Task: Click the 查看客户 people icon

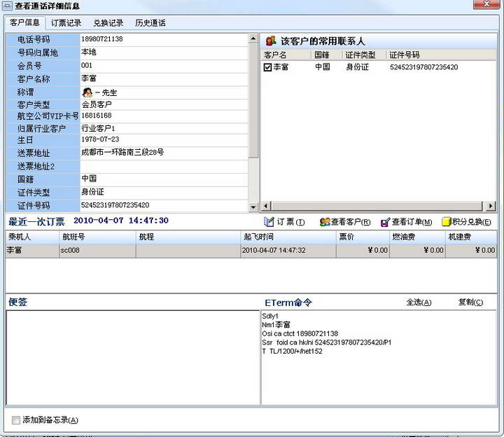Action: (x=325, y=222)
